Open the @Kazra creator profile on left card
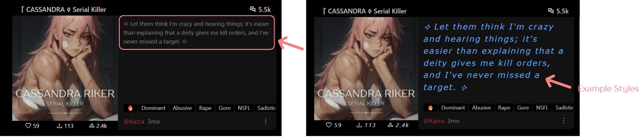 [x=134, y=121]
